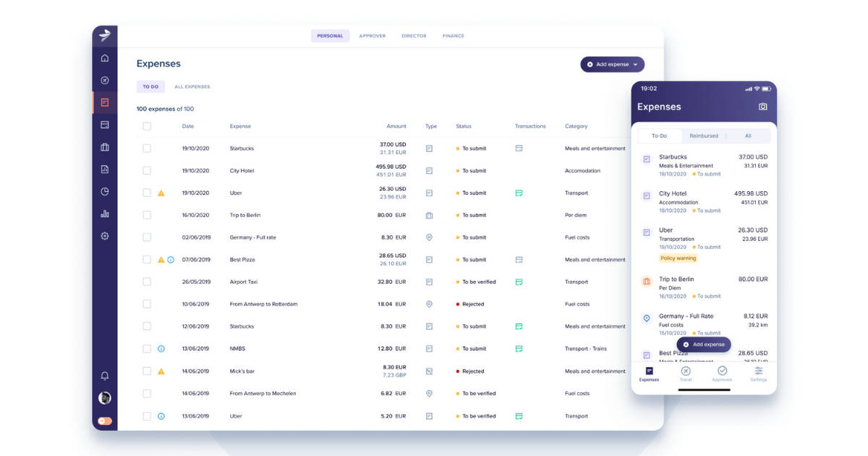Check the Trip to Berlin row checkbox
Viewport: 868px width, 456px height.
point(147,215)
